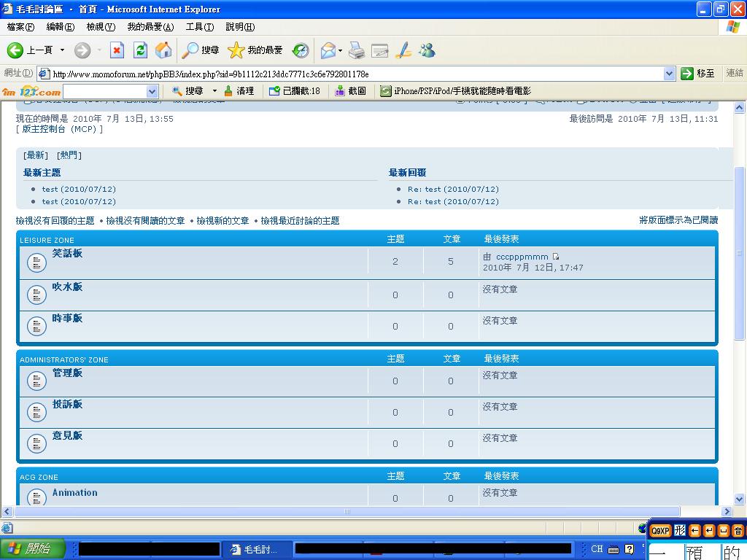The image size is (747, 560).
Task: Click the [最新] tab link
Action: [x=36, y=155]
